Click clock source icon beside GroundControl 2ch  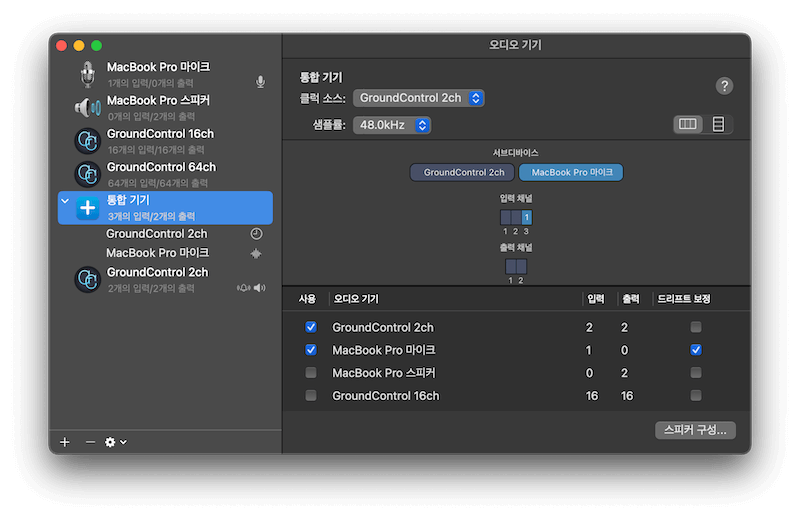click(x=256, y=234)
